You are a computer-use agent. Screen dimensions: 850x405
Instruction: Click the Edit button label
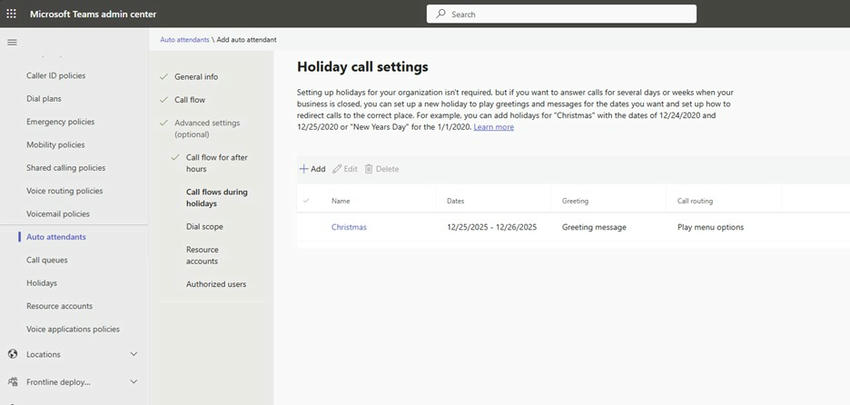tap(351, 169)
